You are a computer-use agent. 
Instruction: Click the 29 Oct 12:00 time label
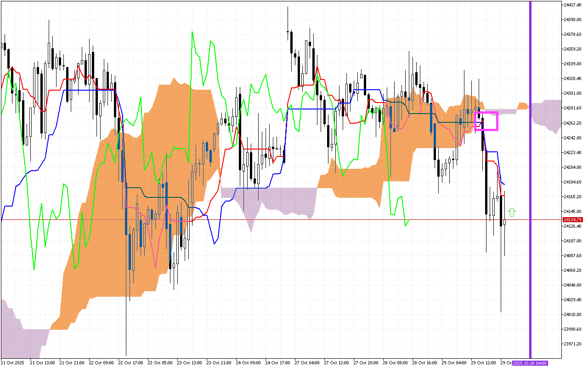[483, 363]
